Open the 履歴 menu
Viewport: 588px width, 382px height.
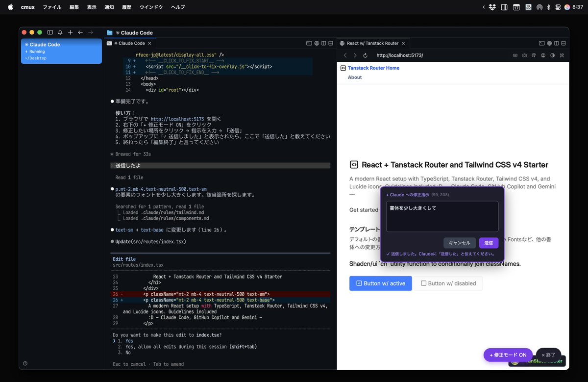tap(126, 7)
